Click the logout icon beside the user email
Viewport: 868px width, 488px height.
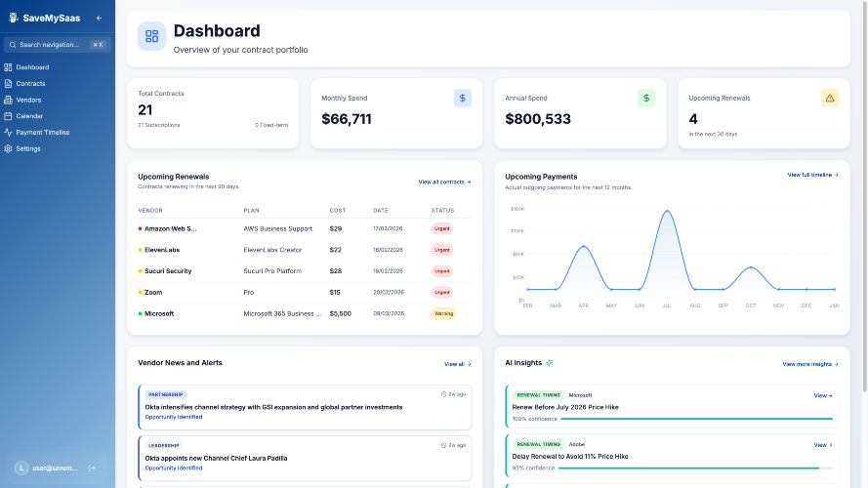(x=92, y=468)
